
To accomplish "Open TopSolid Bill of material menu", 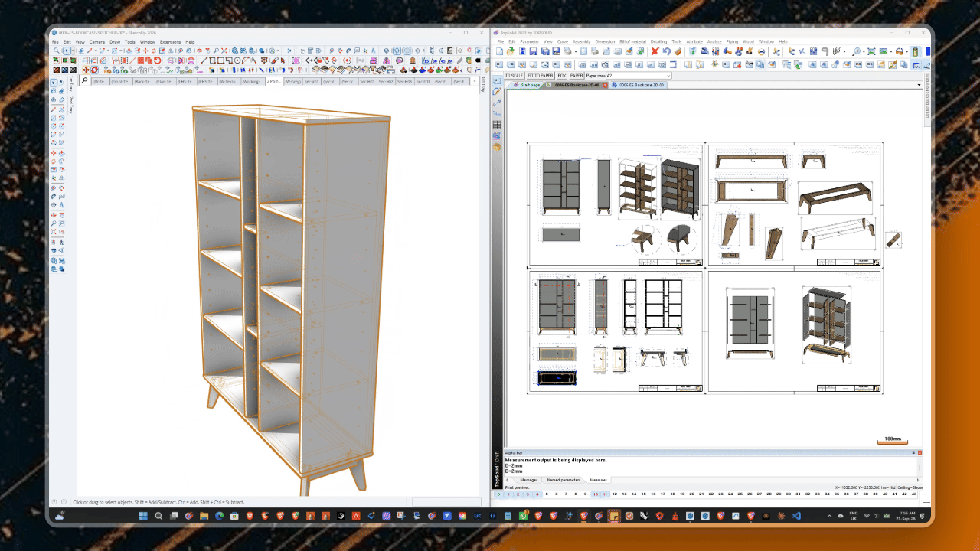I will pos(632,41).
